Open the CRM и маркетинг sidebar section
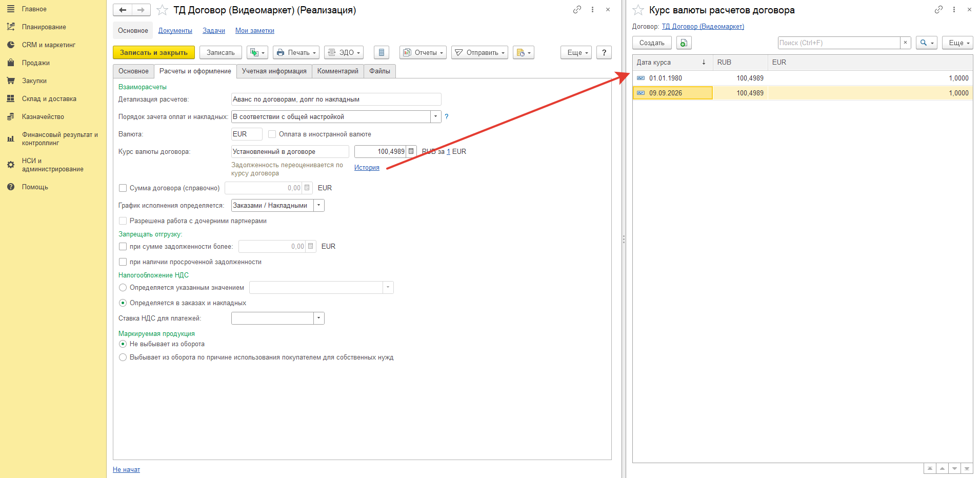This screenshot has height=478, width=980. [49, 45]
